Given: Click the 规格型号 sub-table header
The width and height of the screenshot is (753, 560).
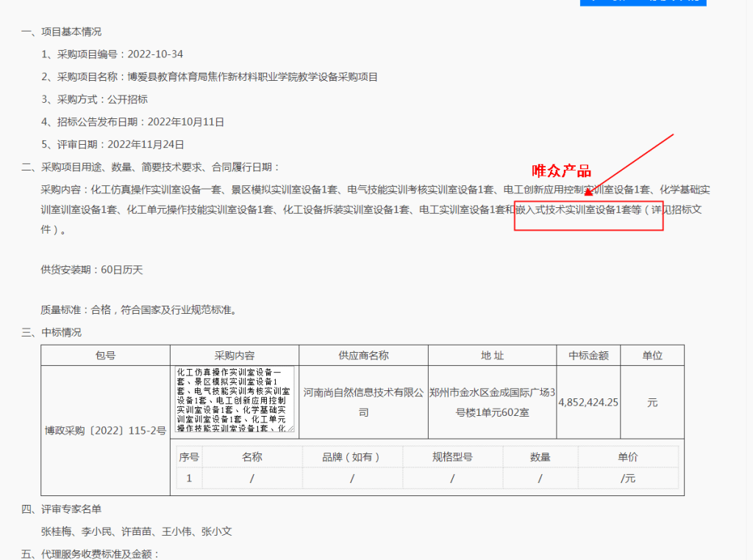Looking at the screenshot, I should pos(452,457).
